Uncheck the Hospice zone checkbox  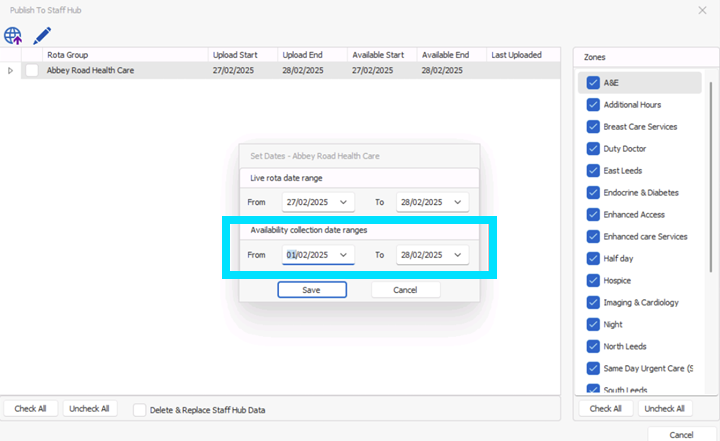point(593,281)
